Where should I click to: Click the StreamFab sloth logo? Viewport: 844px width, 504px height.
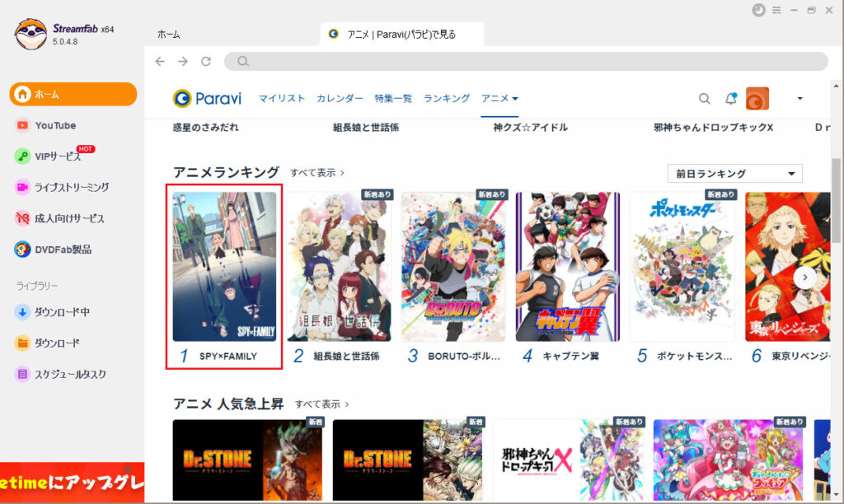pos(30,34)
